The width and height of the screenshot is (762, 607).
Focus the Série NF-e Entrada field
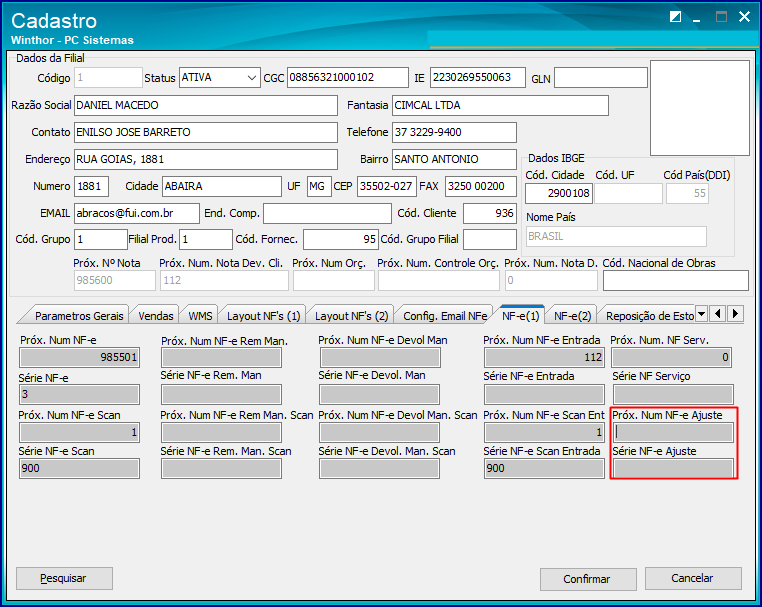coord(544,395)
